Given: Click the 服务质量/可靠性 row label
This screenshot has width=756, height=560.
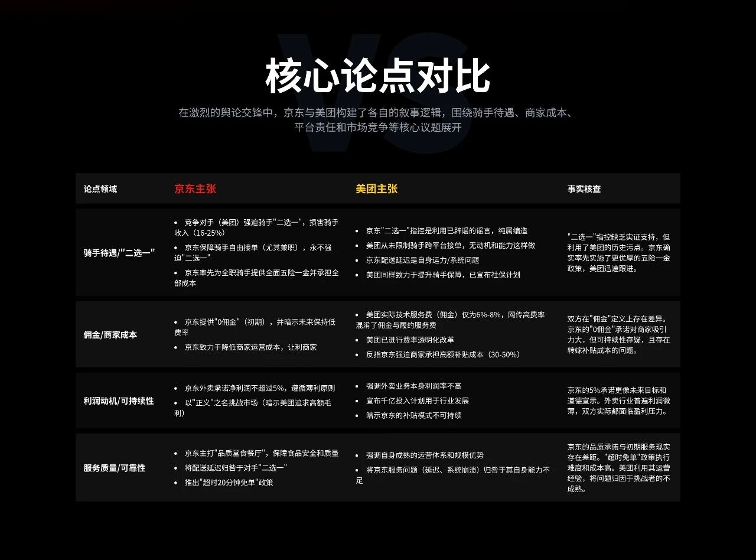Looking at the screenshot, I should point(114,468).
